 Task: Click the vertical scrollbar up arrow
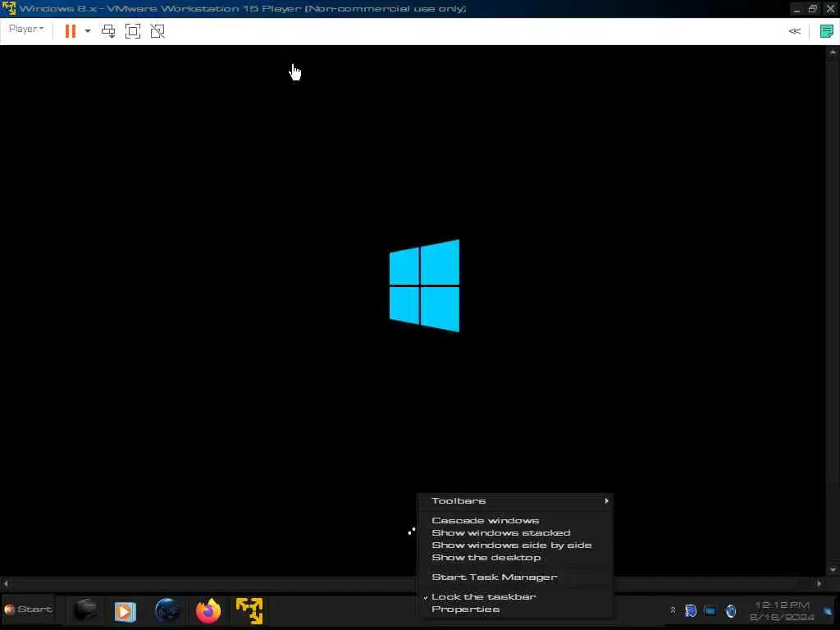pos(833,52)
